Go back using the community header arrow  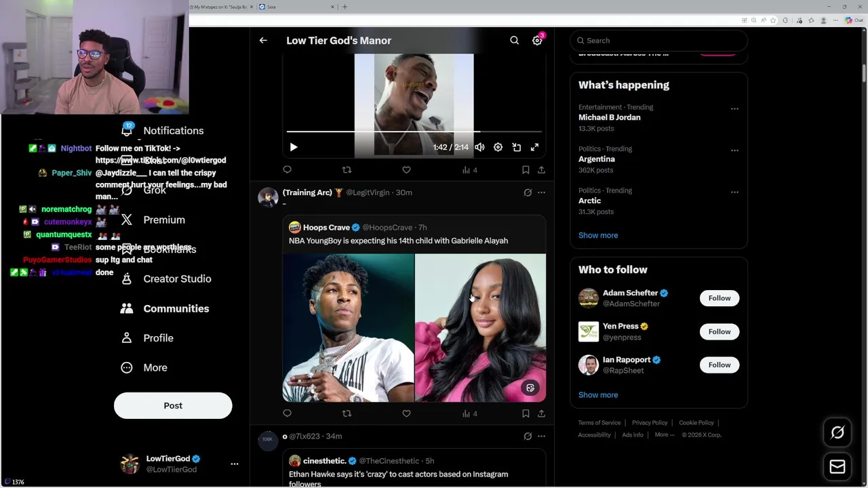[263, 41]
